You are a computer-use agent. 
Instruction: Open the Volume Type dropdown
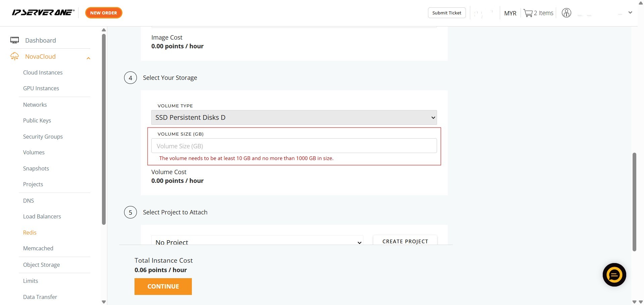294,117
